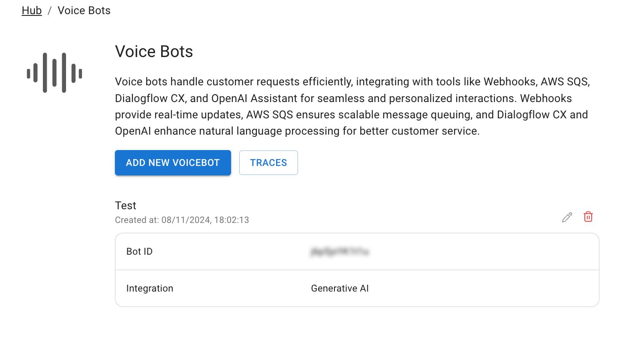Click the Integration row label
The width and height of the screenshot is (644, 343).
tap(150, 288)
